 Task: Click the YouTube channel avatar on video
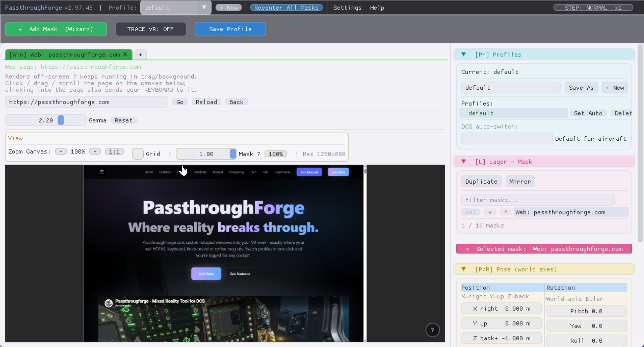[109, 303]
